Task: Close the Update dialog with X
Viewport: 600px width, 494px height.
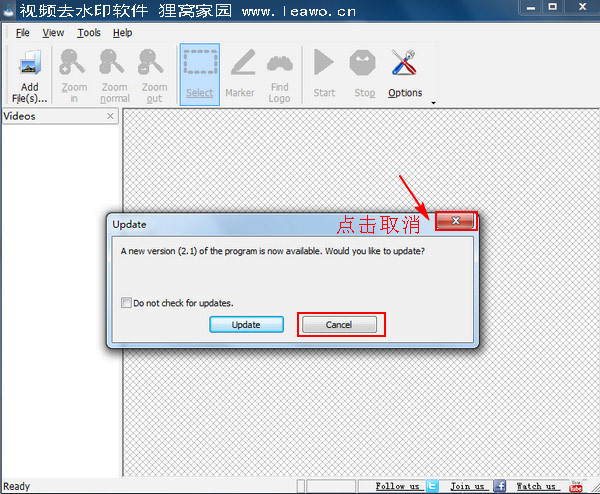Action: [455, 220]
